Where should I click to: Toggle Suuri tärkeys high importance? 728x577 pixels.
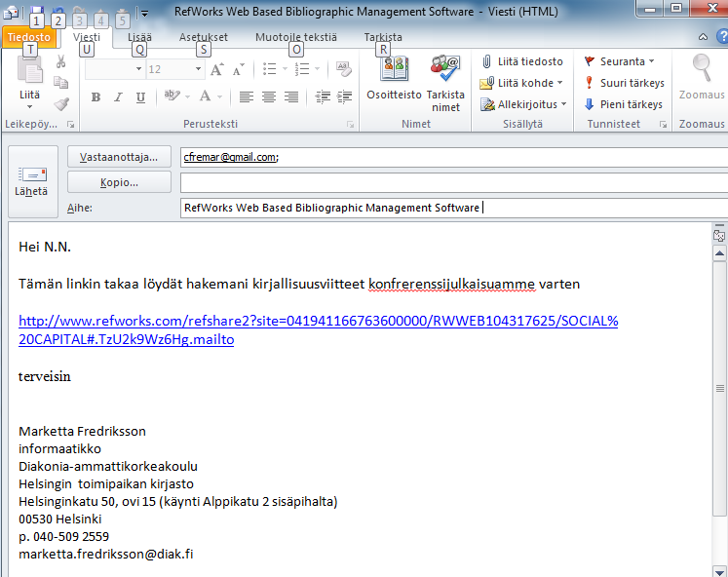pos(625,83)
